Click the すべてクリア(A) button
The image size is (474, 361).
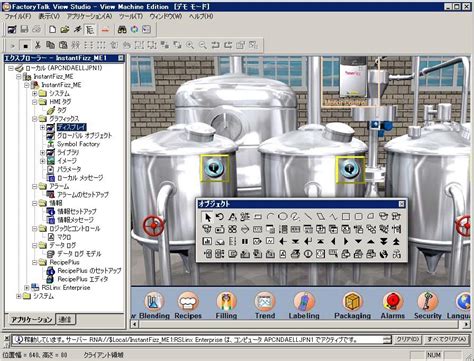pyautogui.click(x=446, y=340)
